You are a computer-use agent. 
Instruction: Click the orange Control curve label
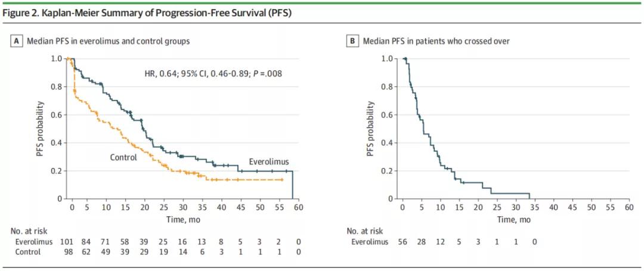coord(123,157)
